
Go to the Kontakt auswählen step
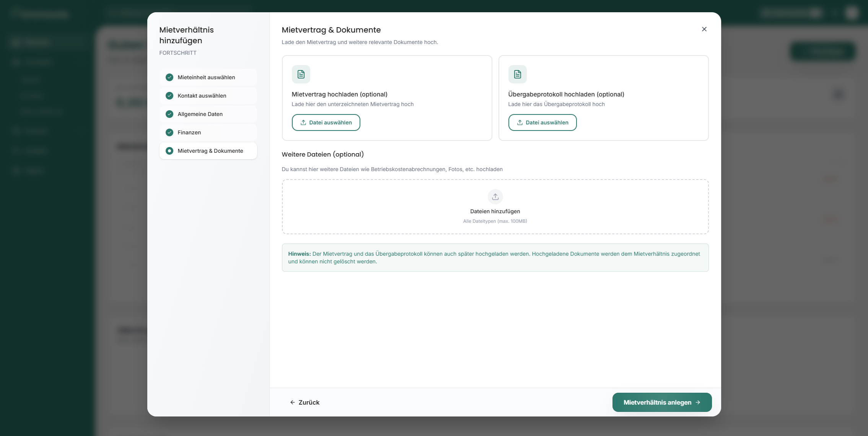coord(208,96)
